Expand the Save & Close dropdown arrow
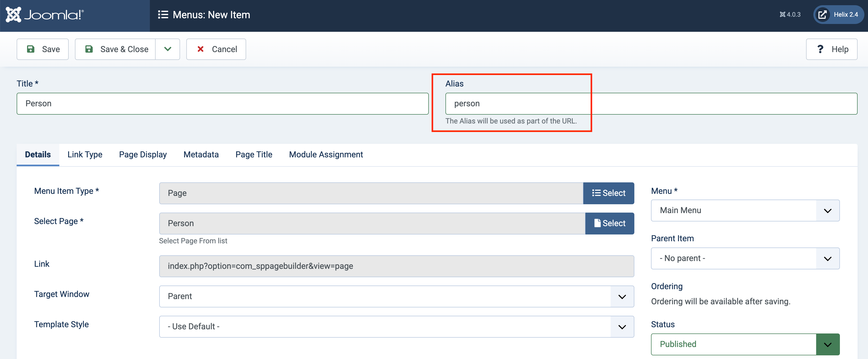868x359 pixels. [168, 49]
